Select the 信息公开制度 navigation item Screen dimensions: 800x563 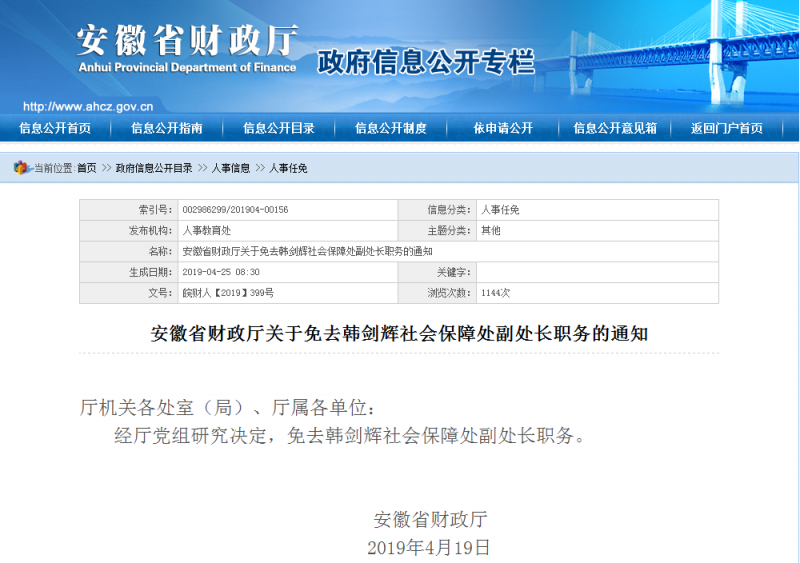pos(391,128)
